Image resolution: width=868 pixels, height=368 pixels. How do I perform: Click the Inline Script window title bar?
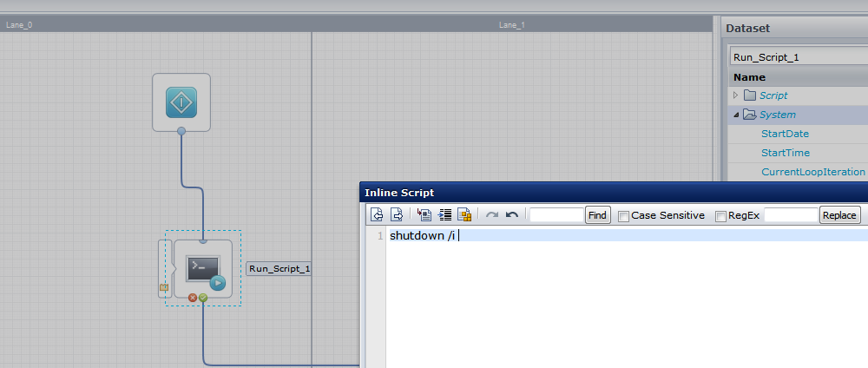[x=614, y=193]
